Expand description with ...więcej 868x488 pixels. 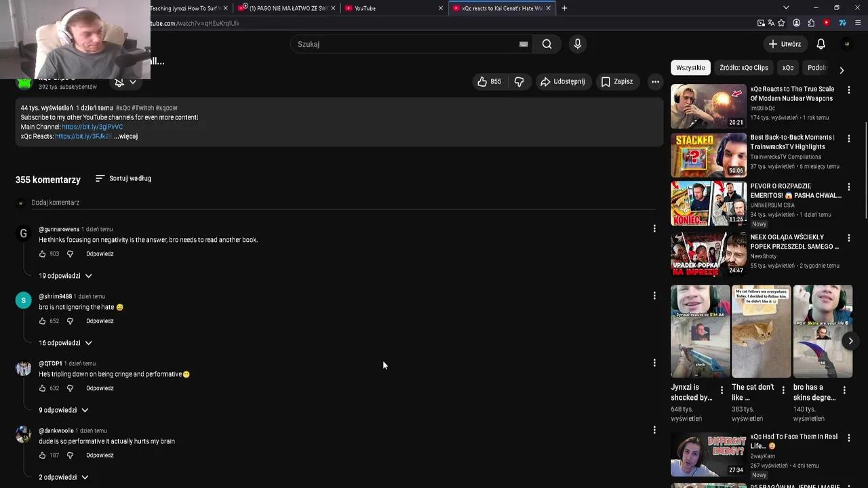[x=126, y=136]
